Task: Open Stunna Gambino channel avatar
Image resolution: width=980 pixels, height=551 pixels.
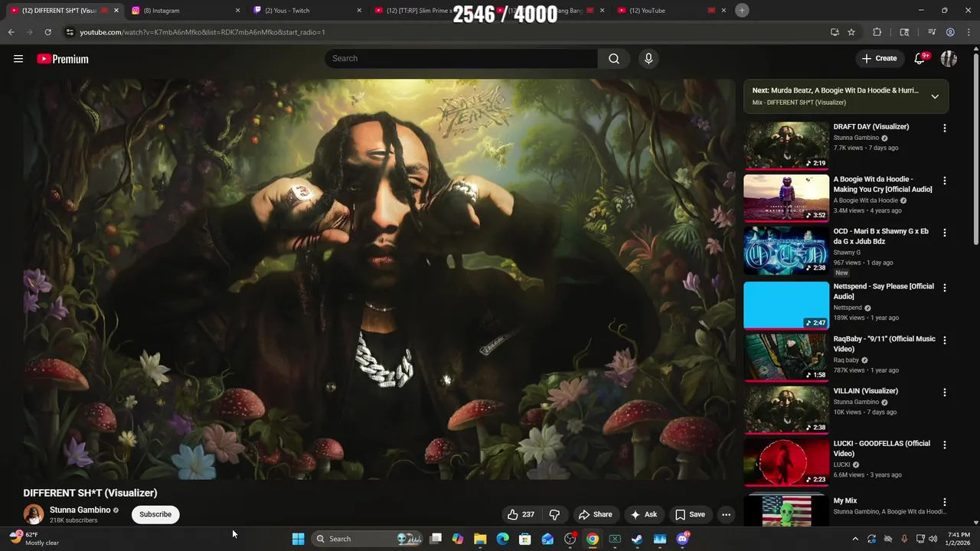Action: pyautogui.click(x=34, y=514)
